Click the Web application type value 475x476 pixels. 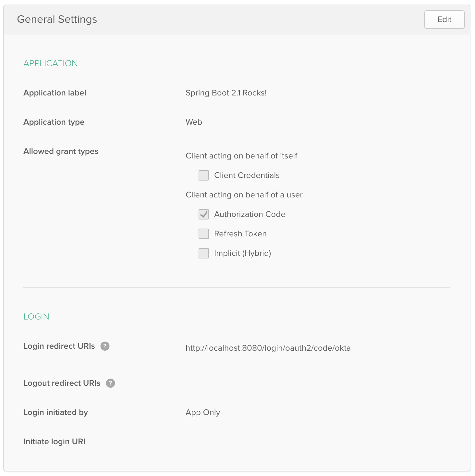coord(194,122)
